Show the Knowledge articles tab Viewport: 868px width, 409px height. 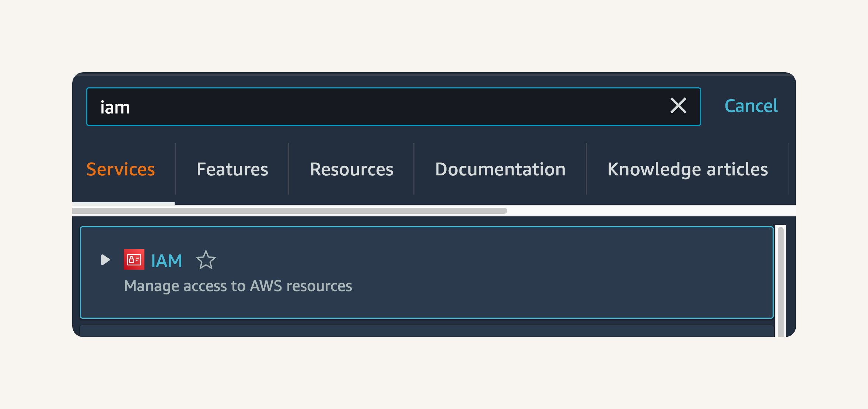(687, 169)
